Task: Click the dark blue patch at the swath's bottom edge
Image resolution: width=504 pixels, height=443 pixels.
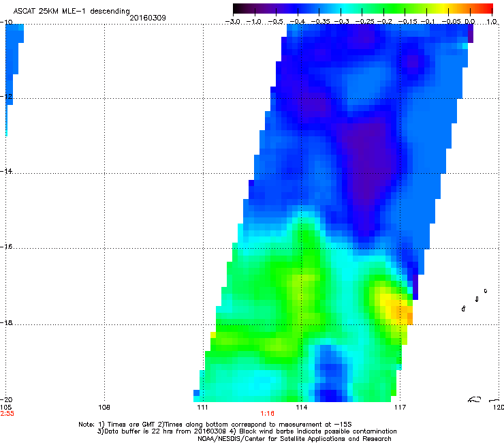Action: (328, 396)
